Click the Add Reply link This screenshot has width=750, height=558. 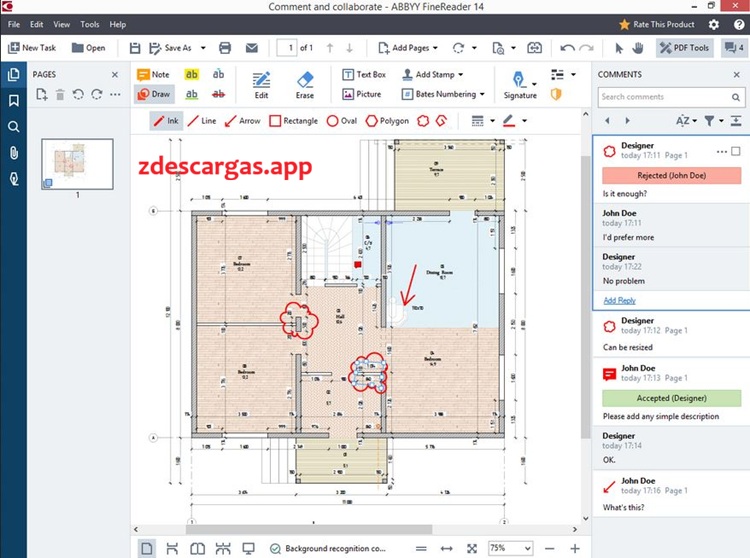pyautogui.click(x=619, y=300)
